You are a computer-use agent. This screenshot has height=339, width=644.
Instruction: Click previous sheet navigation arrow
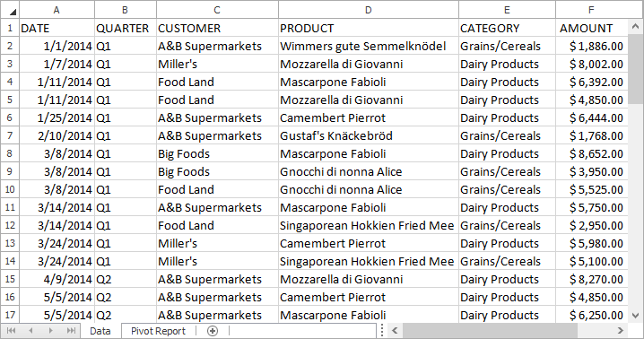click(30, 331)
